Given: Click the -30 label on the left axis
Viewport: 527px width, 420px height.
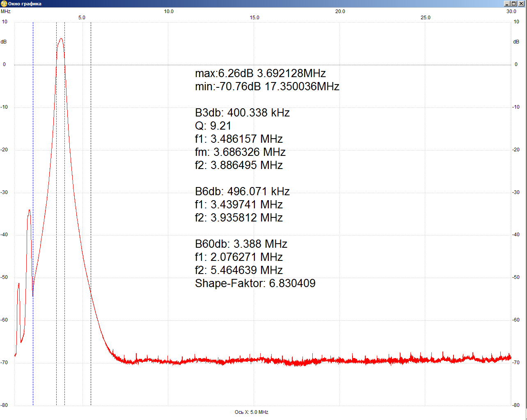Looking at the screenshot, I should coord(4,192).
